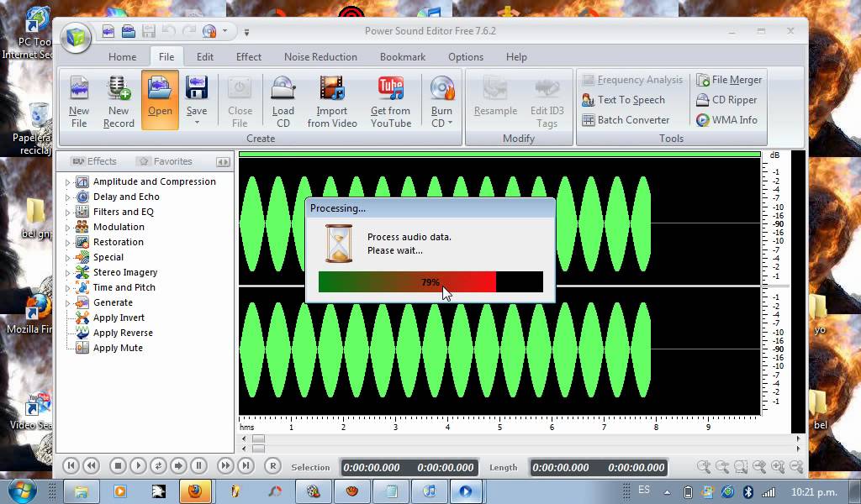The width and height of the screenshot is (861, 504).
Task: Click the lower horizontal scrollbar thumb
Action: click(x=258, y=449)
